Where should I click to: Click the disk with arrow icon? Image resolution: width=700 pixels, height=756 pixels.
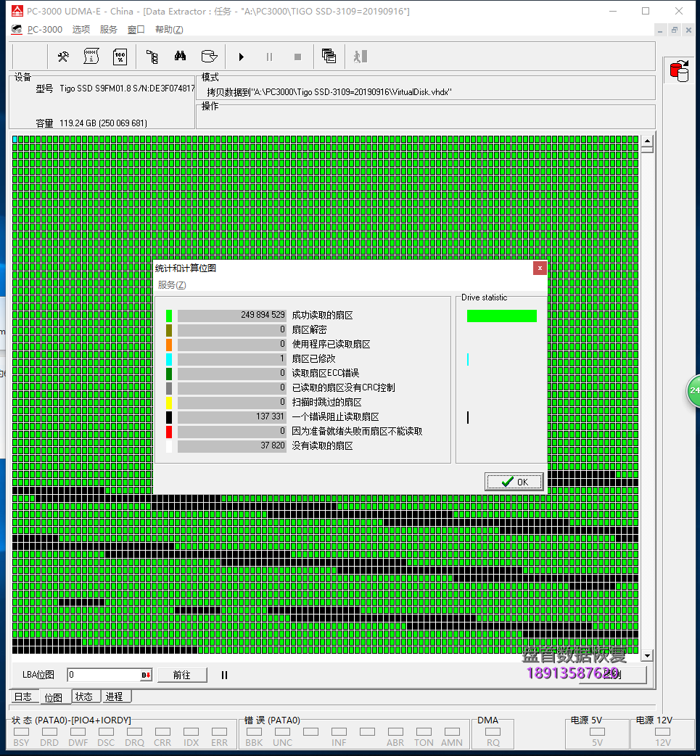tap(209, 57)
